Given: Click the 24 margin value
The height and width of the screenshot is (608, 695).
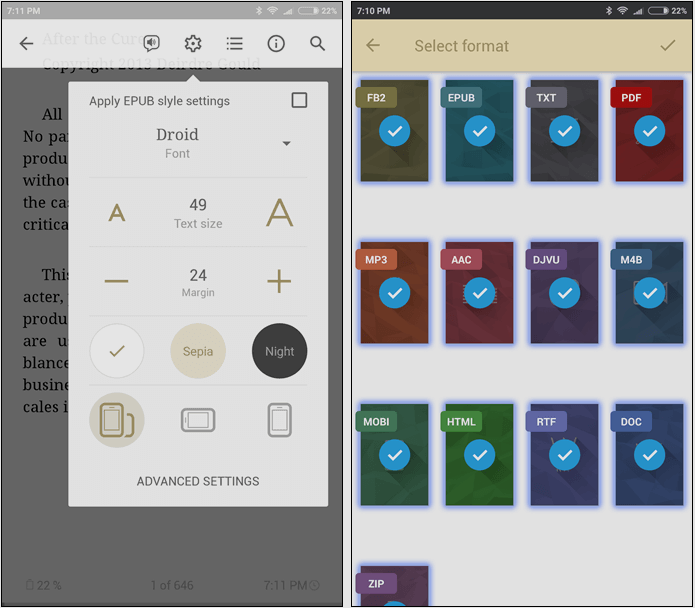Looking at the screenshot, I should click(x=198, y=275).
